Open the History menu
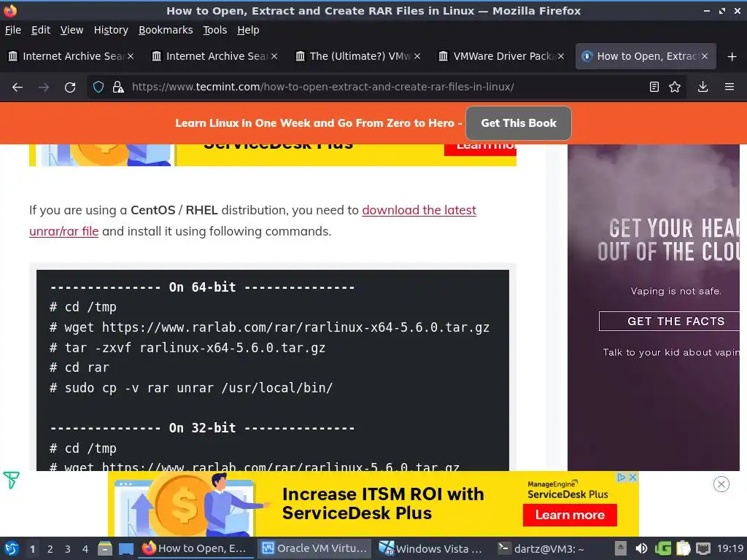 tap(111, 30)
